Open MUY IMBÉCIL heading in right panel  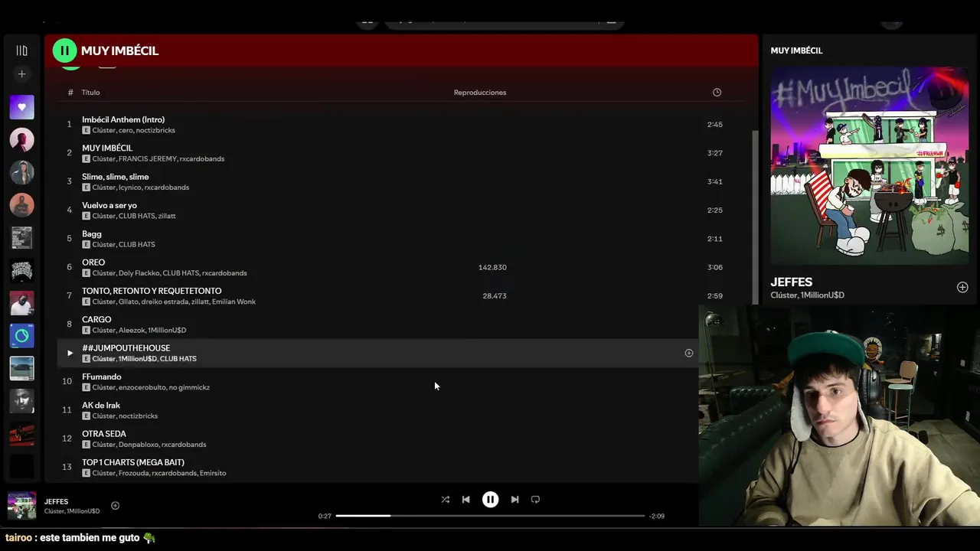click(796, 51)
